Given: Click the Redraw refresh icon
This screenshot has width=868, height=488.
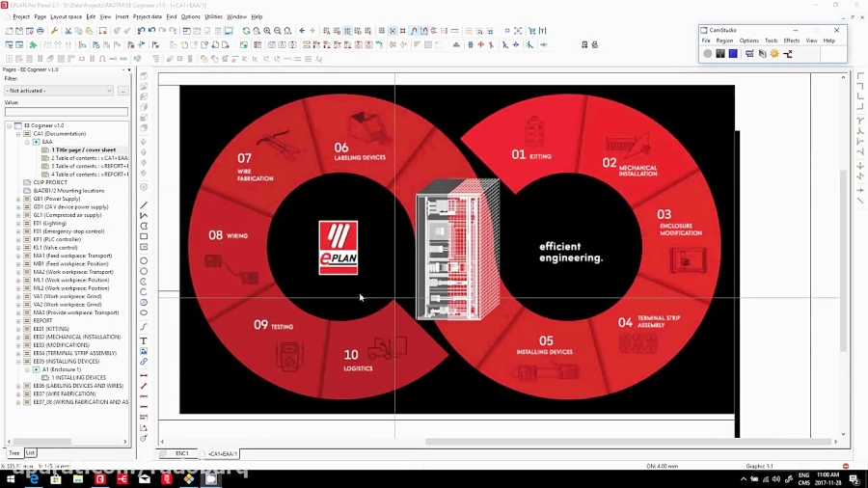Looking at the screenshot, I should pyautogui.click(x=246, y=31).
